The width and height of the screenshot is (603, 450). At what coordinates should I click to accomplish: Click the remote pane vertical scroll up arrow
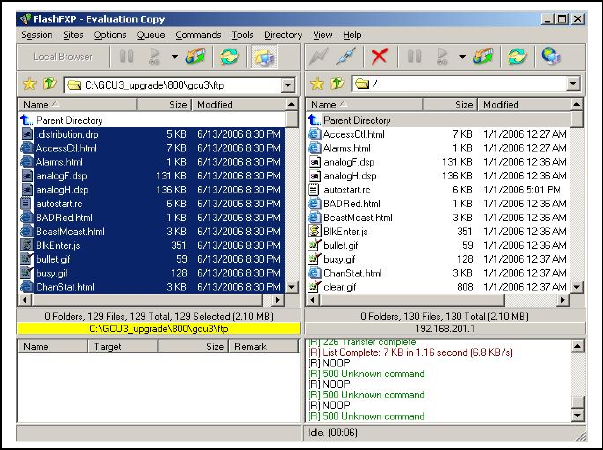click(x=577, y=105)
